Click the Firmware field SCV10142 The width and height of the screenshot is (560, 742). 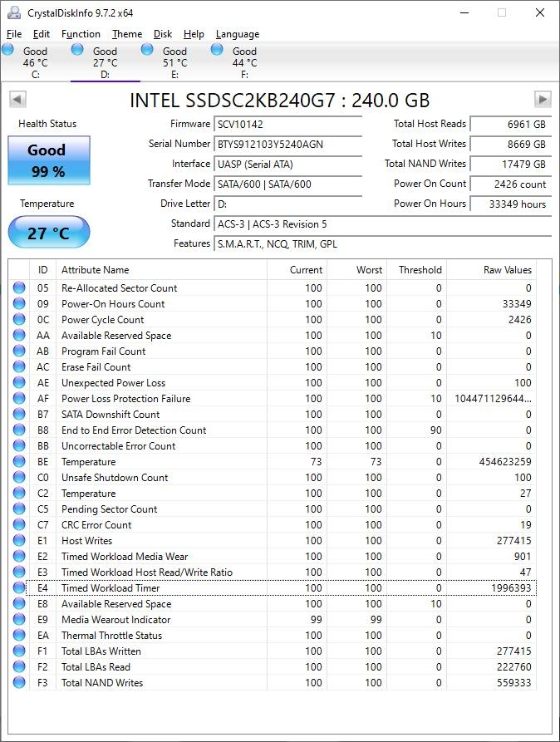click(x=287, y=124)
